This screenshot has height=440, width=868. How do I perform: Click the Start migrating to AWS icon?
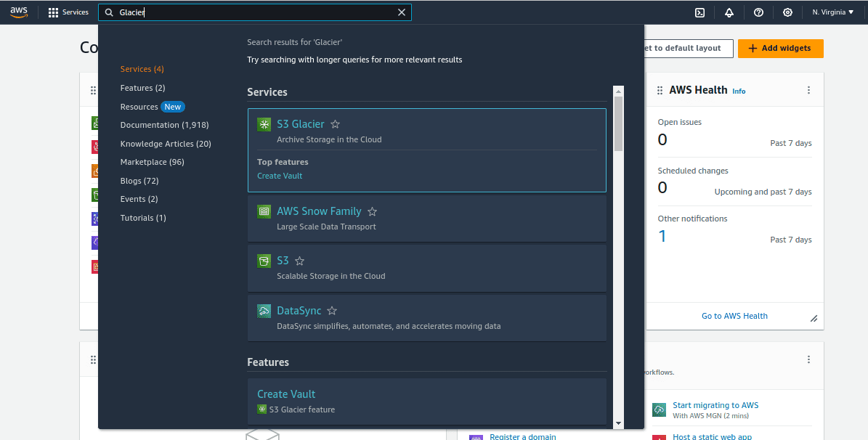[659, 410]
